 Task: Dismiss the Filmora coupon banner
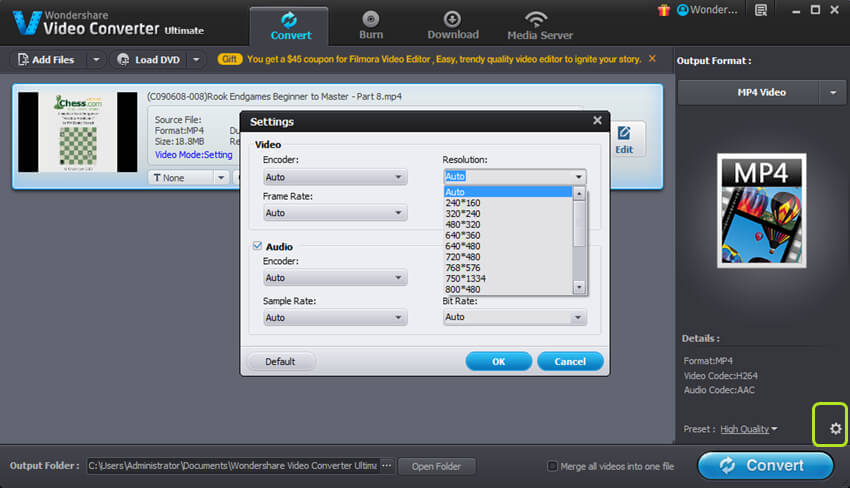652,59
